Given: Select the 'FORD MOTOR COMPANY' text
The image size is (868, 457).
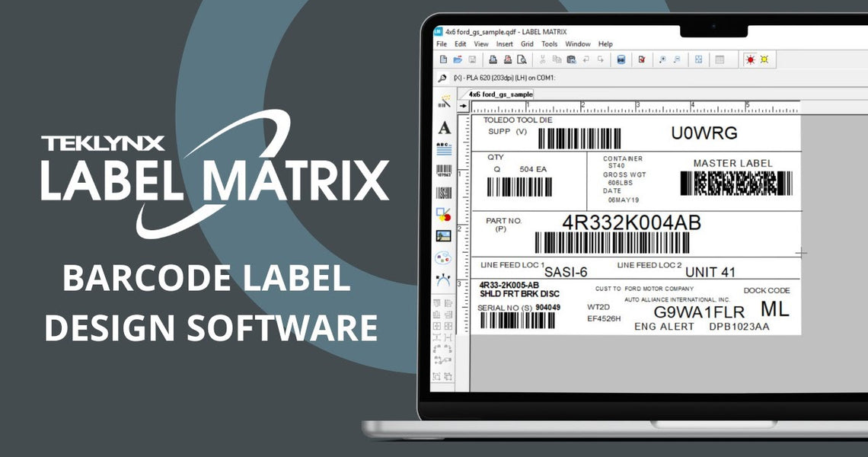Looking at the screenshot, I should tap(659, 289).
